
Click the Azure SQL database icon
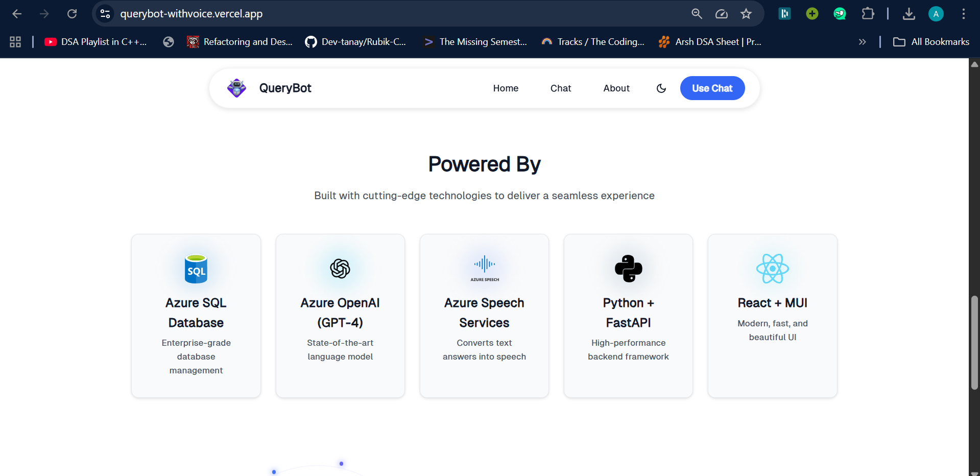196,269
